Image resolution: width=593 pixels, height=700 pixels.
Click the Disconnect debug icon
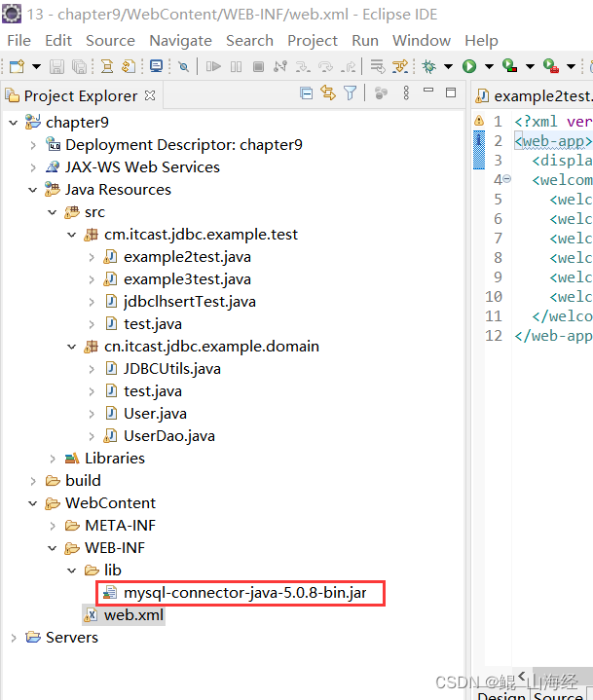280,66
